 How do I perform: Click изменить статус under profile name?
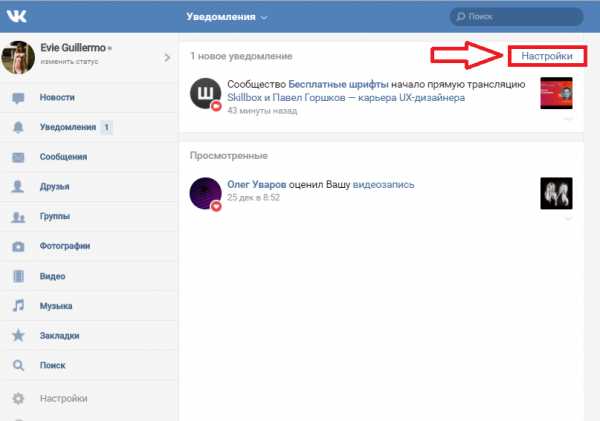69,62
